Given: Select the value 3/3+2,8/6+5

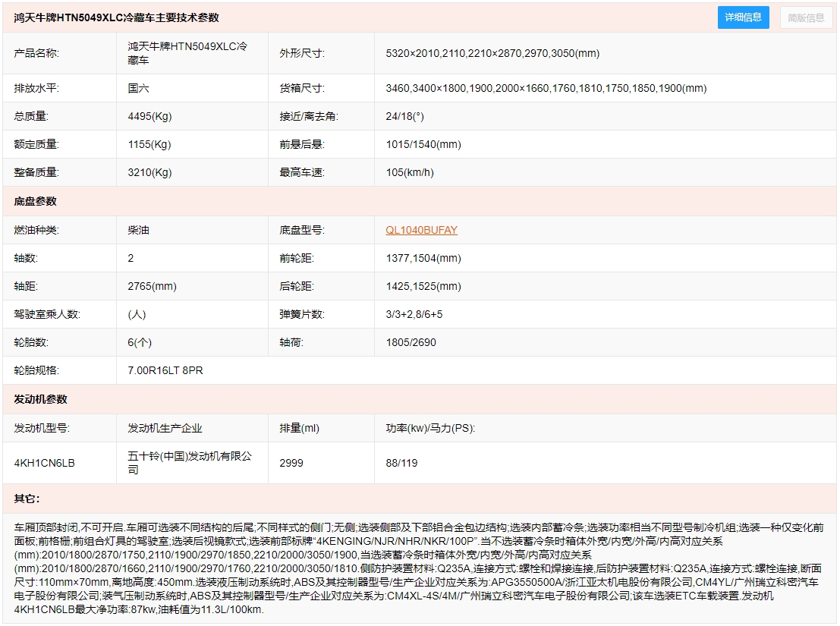Looking at the screenshot, I should (414, 314).
